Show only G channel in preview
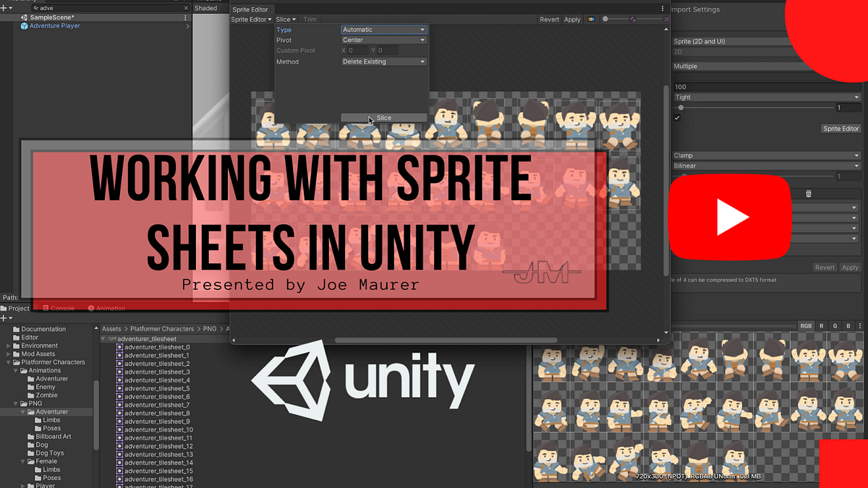The image size is (868, 488). point(835,326)
